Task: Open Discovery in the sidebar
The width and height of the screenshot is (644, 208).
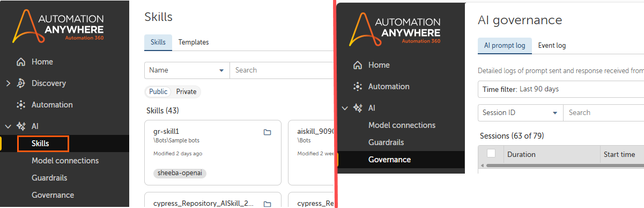Action: click(49, 83)
